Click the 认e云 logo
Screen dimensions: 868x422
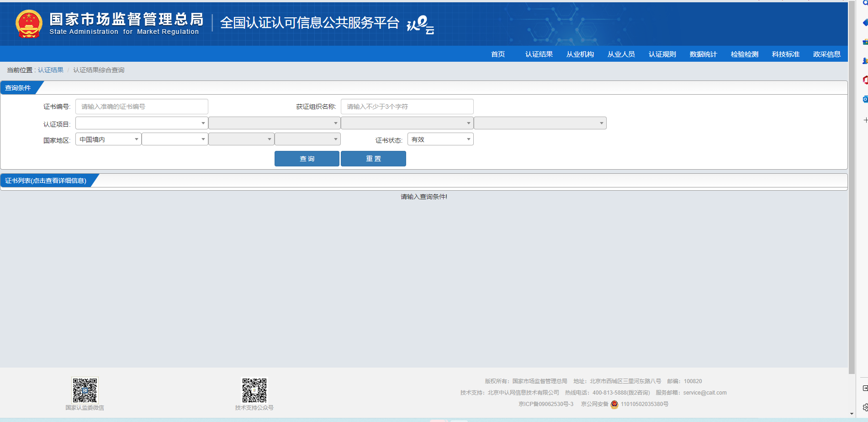(x=420, y=25)
